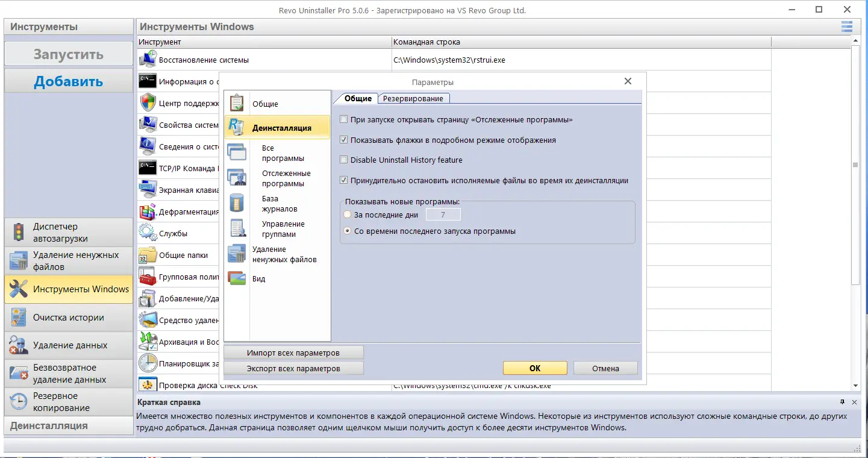The height and width of the screenshot is (458, 868).
Task: Open Удаление ненужных файлов in main window sidebar
Action: [x=69, y=261]
